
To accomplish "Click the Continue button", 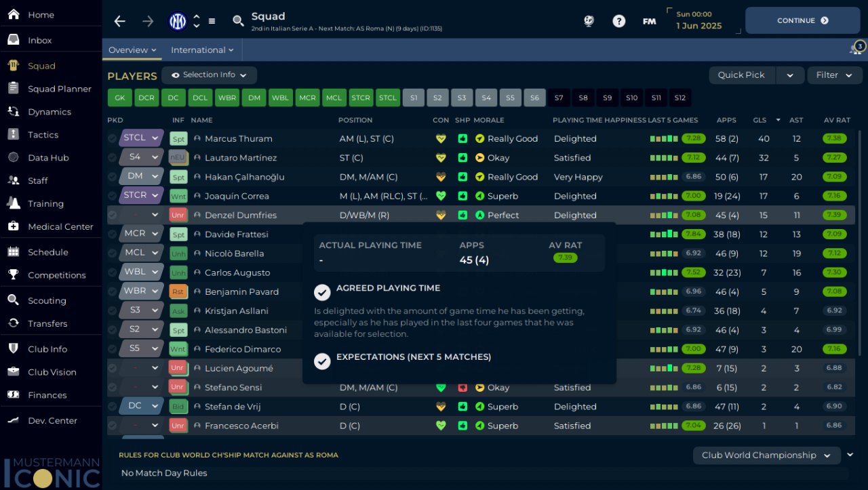I will (x=803, y=20).
